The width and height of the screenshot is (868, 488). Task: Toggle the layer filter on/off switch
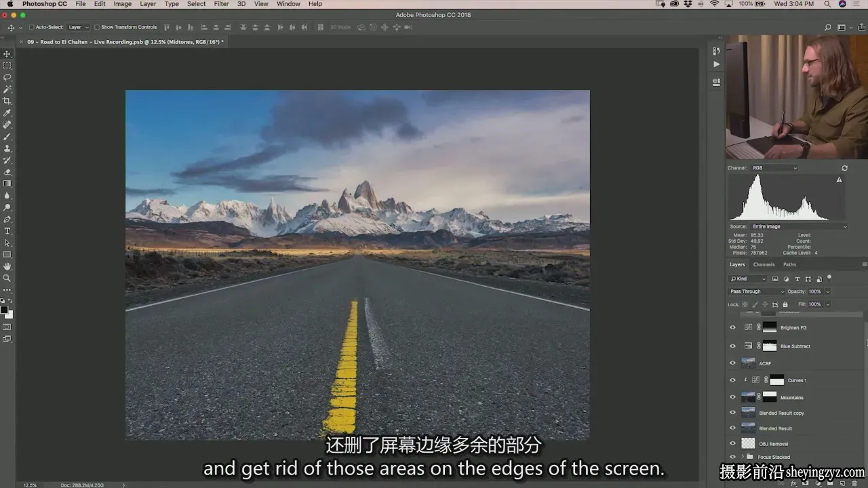[829, 277]
